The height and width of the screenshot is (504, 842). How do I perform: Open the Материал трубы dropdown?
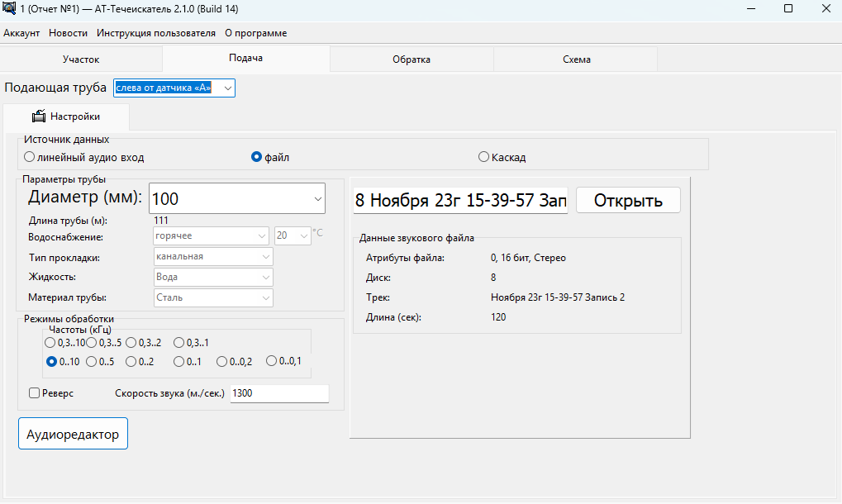click(x=265, y=297)
